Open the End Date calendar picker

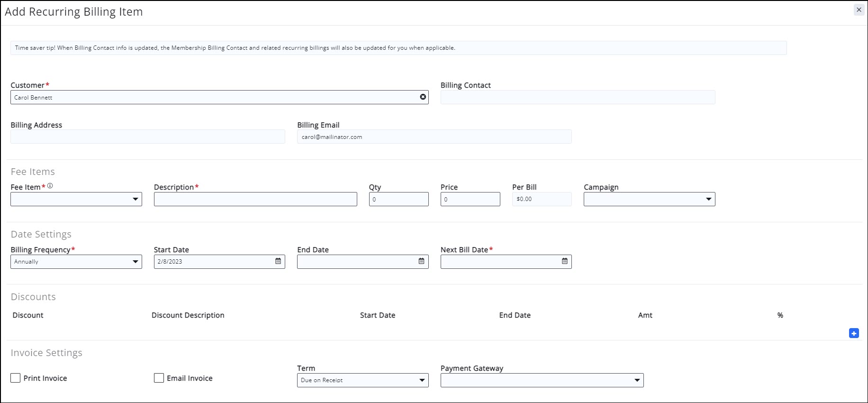421,261
